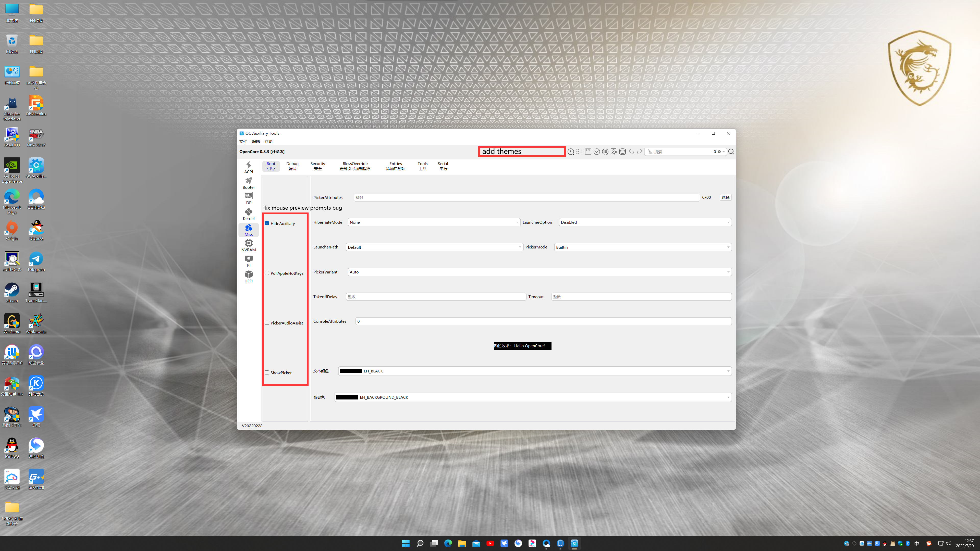Go to the UEFI sidebar section
The image size is (980, 551).
[x=248, y=277]
